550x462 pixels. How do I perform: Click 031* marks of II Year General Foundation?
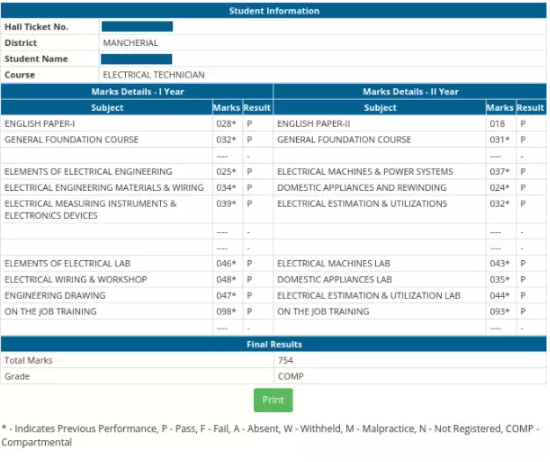[x=499, y=140]
